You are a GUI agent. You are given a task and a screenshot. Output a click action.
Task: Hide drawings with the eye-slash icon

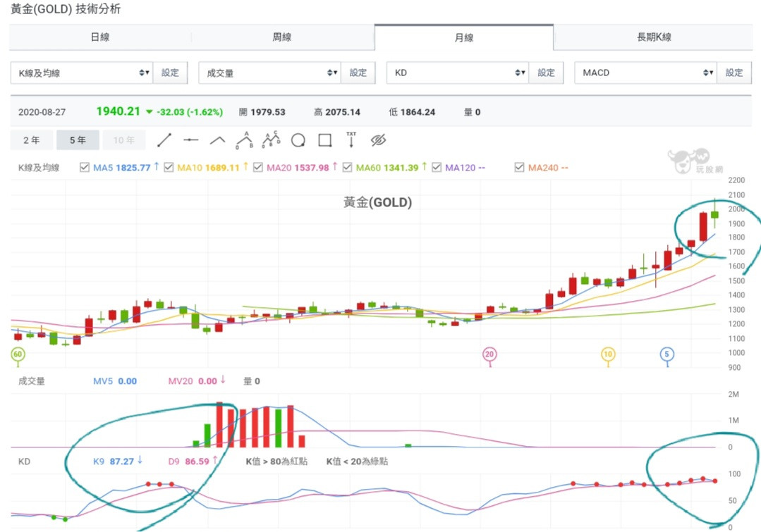(378, 140)
